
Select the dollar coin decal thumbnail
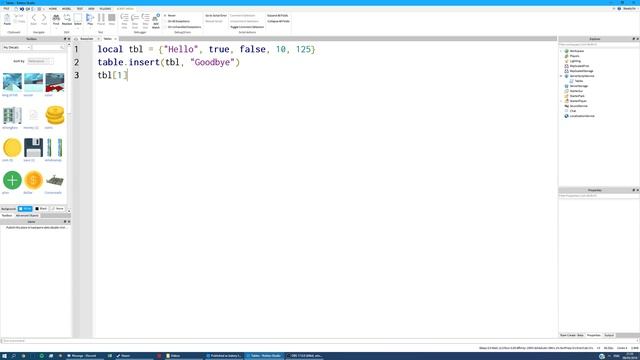tap(33, 180)
